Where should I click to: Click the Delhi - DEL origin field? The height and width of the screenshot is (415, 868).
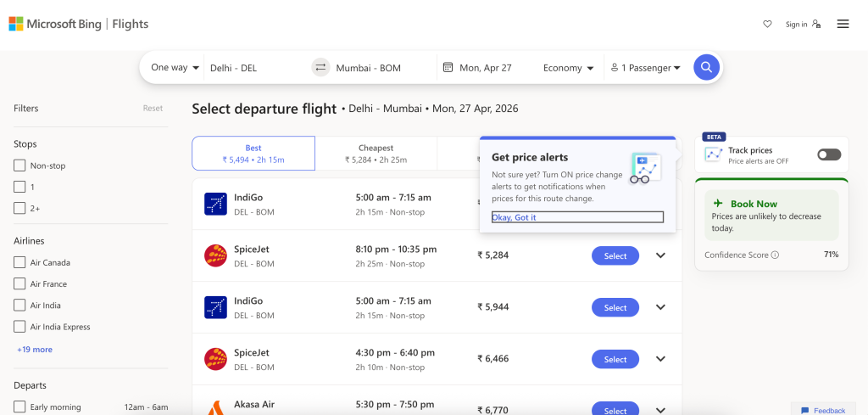257,68
